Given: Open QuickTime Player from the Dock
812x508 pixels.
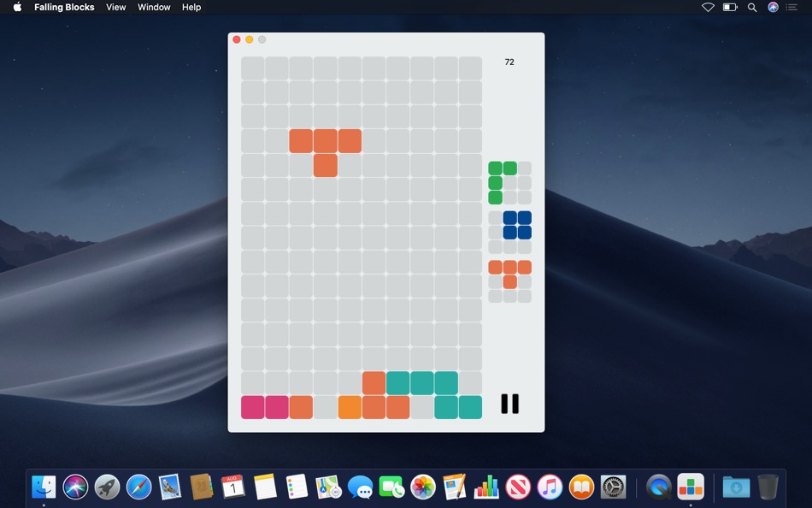Looking at the screenshot, I should pyautogui.click(x=659, y=487).
